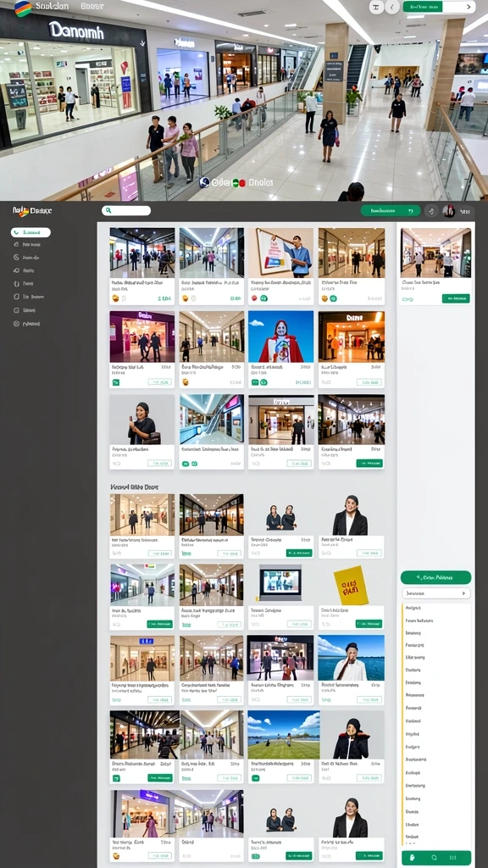Click the red icon under the poster man thumbnail
488x868 pixels.
click(254, 298)
